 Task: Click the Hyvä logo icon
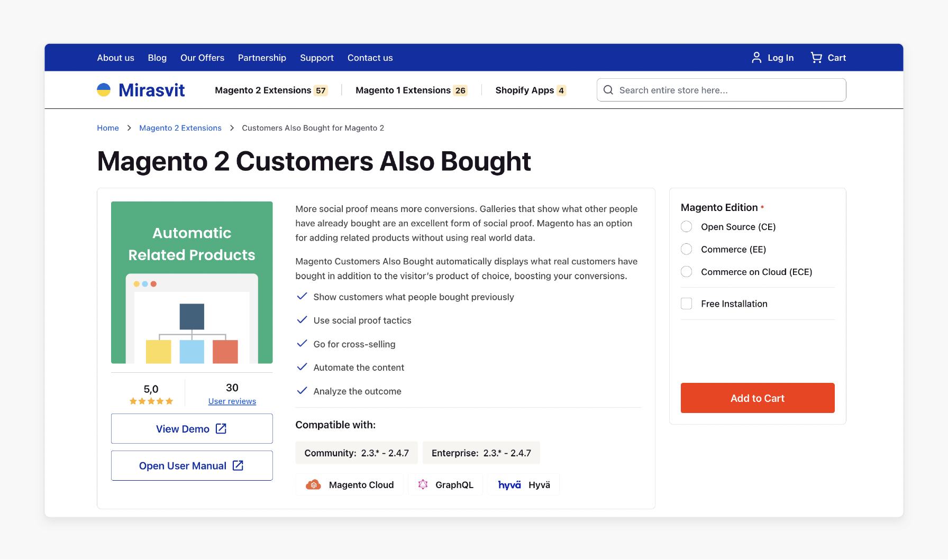point(509,484)
